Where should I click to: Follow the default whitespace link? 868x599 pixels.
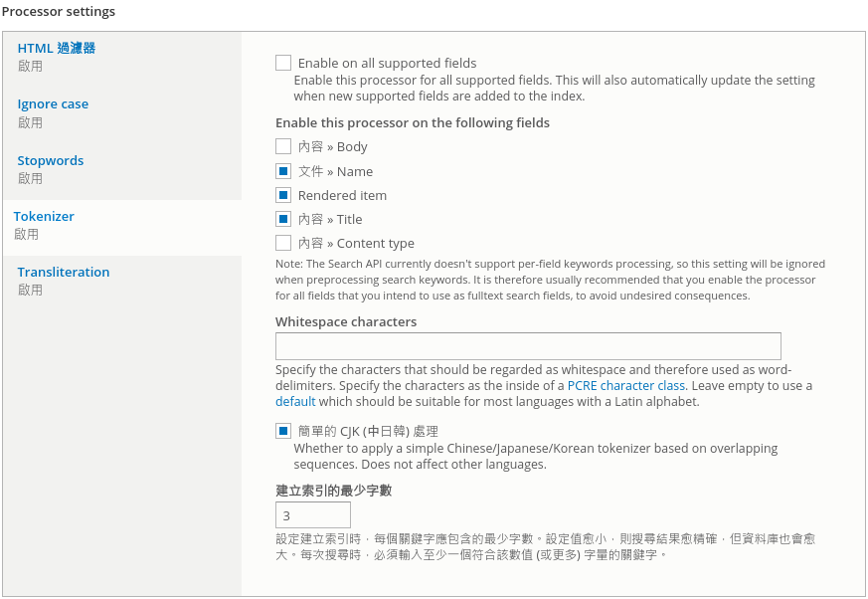click(x=295, y=402)
